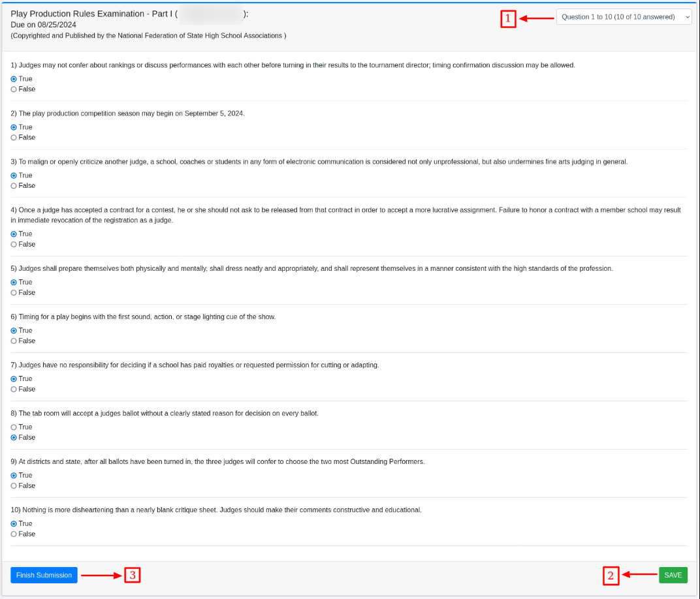Select False for question 7 royalties
Image resolution: width=700 pixels, height=599 pixels.
14,390
